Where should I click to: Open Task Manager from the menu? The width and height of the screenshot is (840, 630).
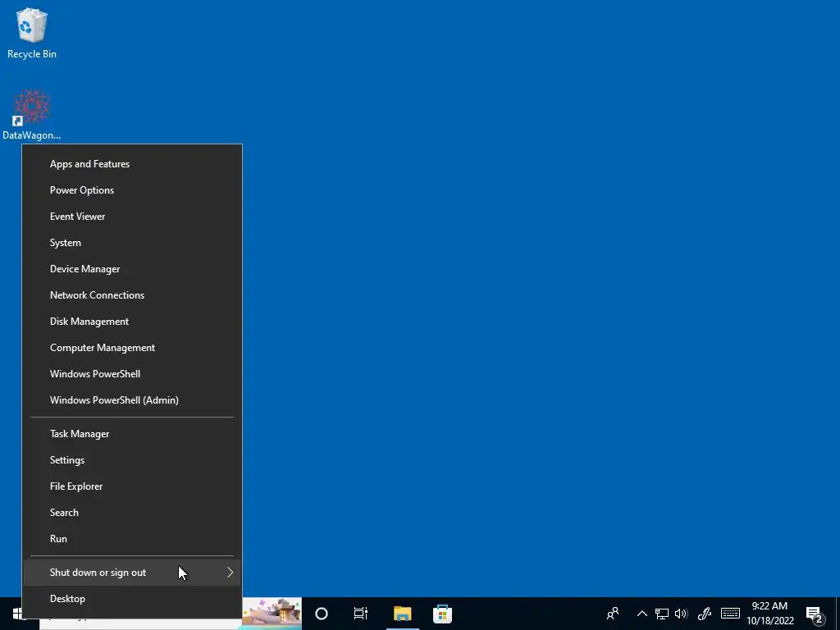click(132, 434)
